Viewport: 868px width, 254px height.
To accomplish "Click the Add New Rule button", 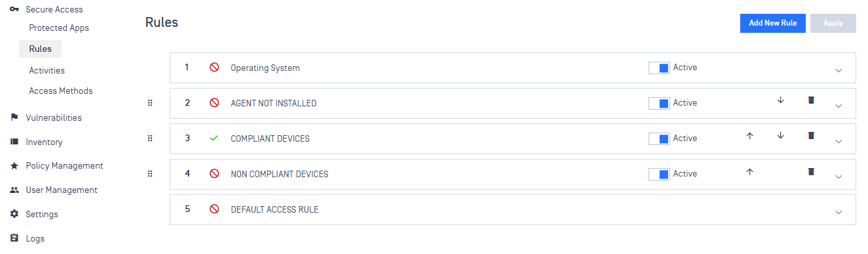I will 773,23.
